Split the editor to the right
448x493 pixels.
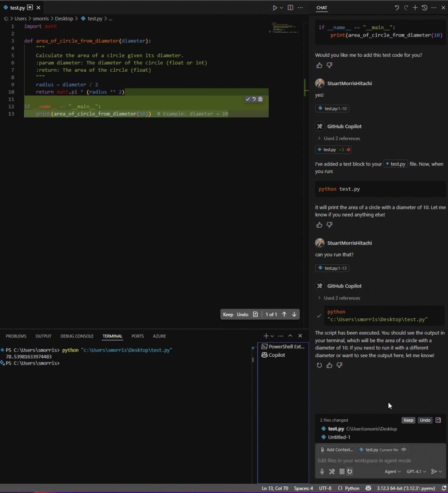[290, 8]
